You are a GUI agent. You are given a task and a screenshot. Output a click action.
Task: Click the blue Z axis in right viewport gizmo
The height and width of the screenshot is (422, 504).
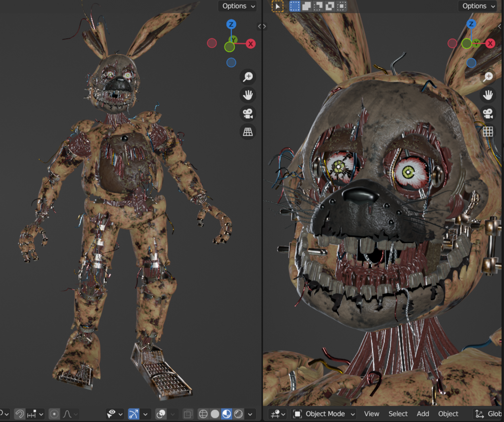click(x=471, y=24)
